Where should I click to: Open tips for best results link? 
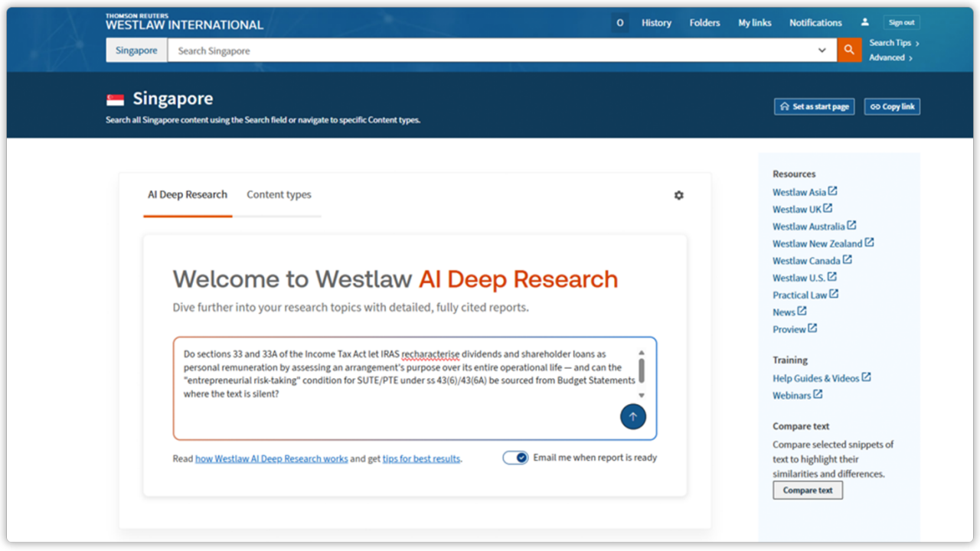click(x=421, y=459)
